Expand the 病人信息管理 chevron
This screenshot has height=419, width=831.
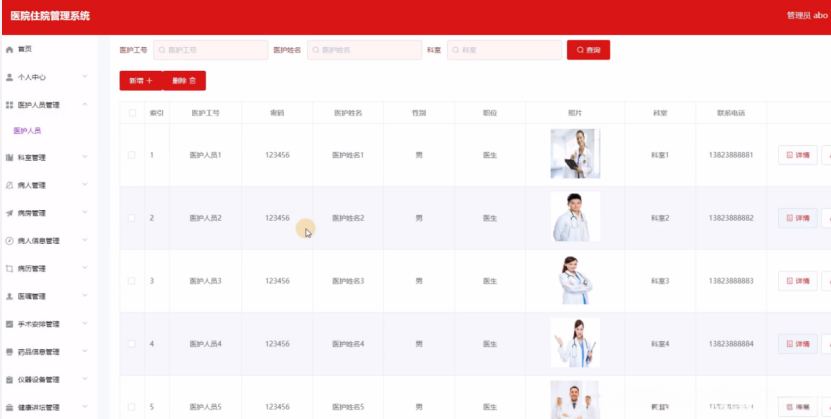(85, 240)
